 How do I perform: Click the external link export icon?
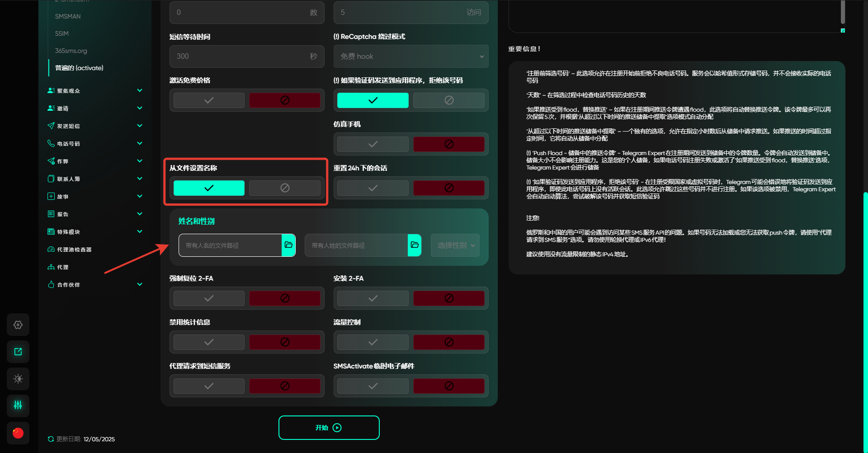click(18, 352)
